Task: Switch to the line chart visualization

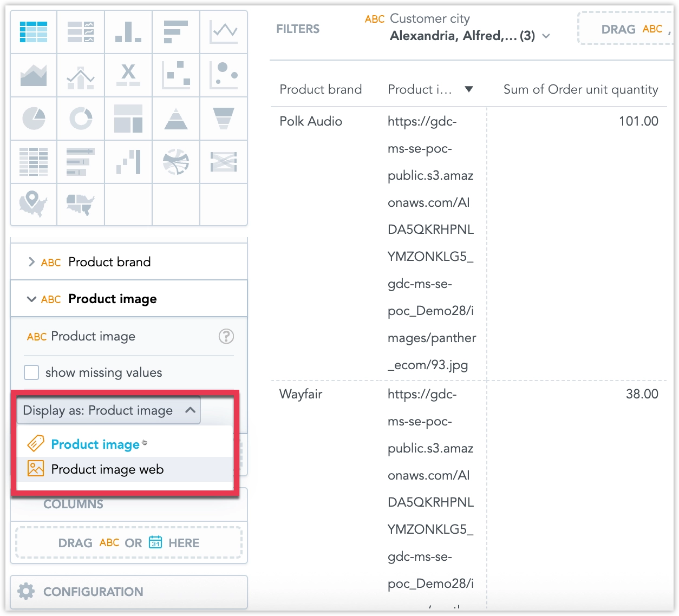Action: coord(224,32)
